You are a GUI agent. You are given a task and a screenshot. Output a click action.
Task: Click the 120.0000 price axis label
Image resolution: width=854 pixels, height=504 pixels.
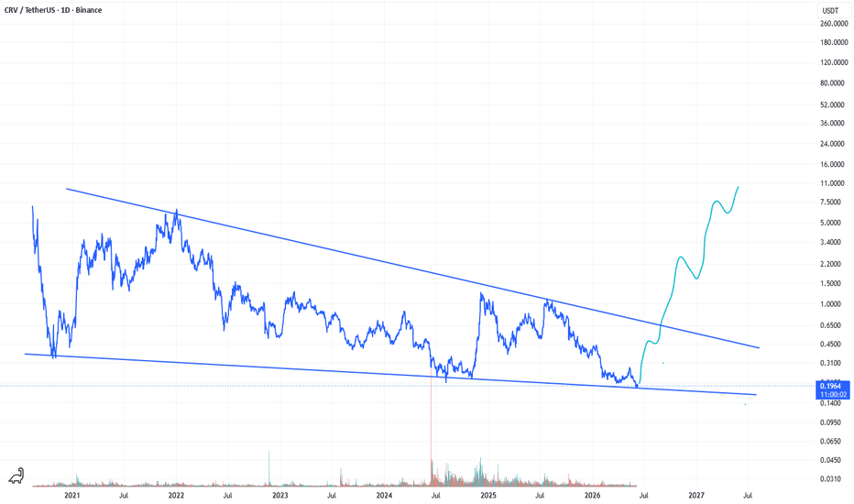(x=834, y=62)
